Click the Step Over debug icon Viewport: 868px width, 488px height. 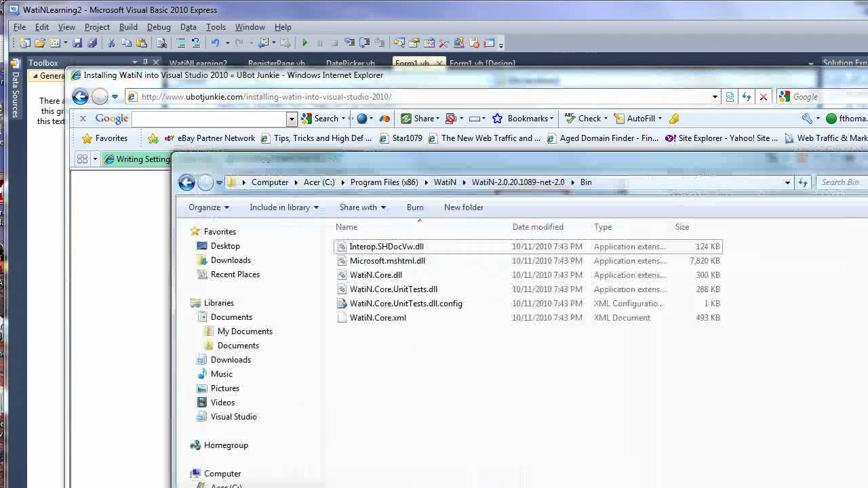coord(365,43)
